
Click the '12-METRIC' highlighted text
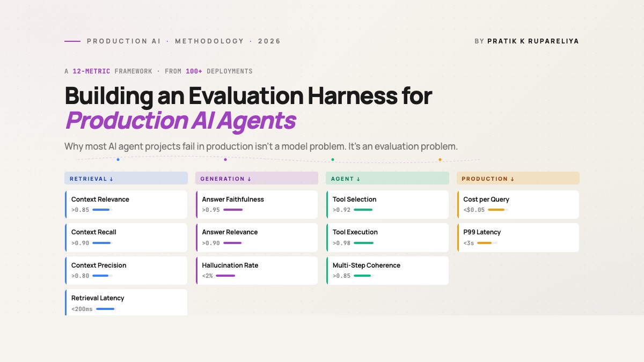point(91,71)
